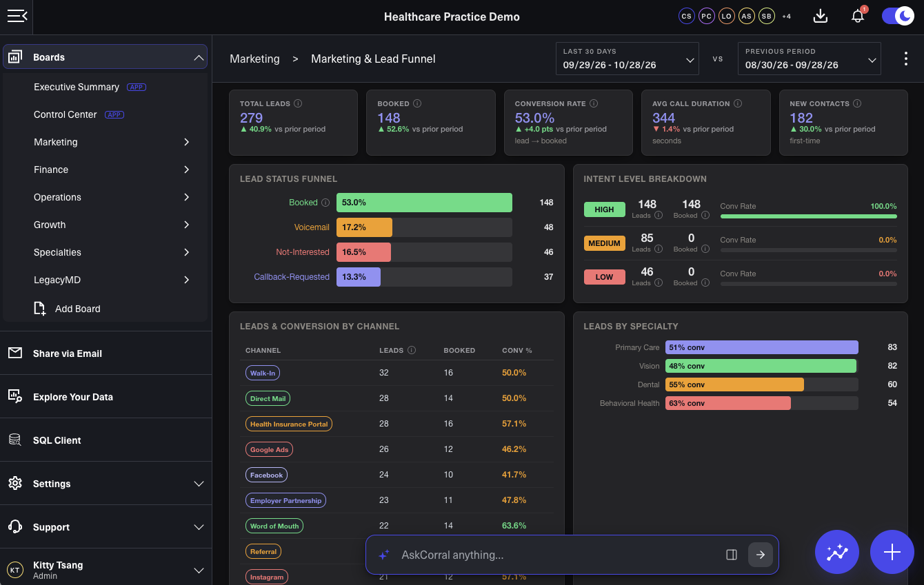Submit AskCorral query with arrow button
The height and width of the screenshot is (585, 924).
pyautogui.click(x=761, y=555)
